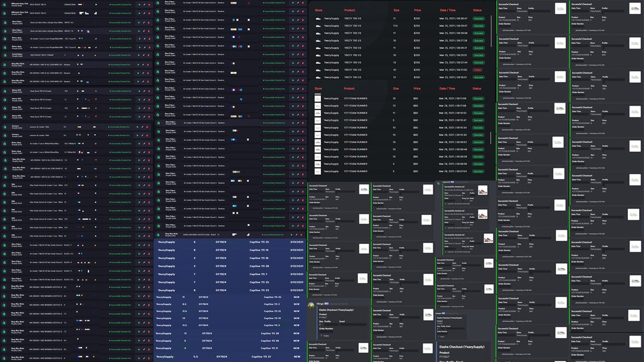Select the CapOne YS 2 profile cell
Viewport: 644px width, 362px height.
[x=272, y=304]
